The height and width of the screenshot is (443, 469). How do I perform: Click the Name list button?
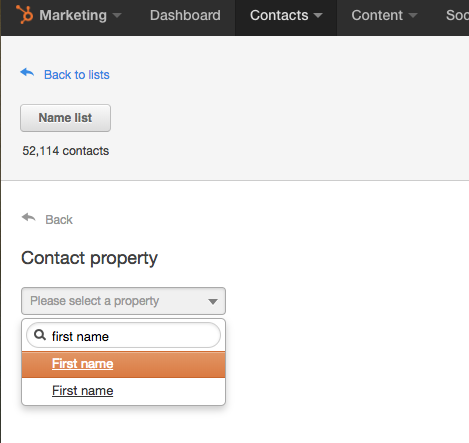tap(65, 118)
